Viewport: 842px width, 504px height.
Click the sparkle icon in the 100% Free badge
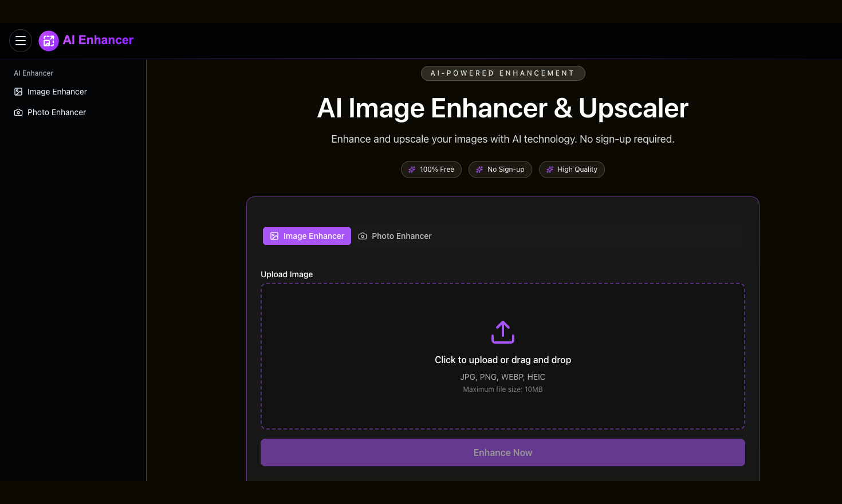click(x=412, y=170)
